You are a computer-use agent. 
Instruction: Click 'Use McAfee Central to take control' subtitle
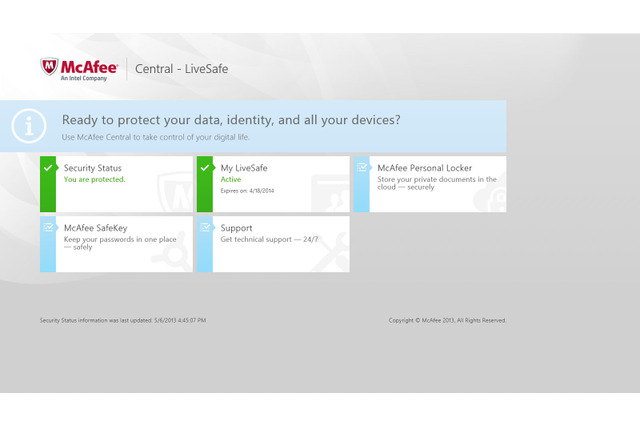tap(156, 137)
